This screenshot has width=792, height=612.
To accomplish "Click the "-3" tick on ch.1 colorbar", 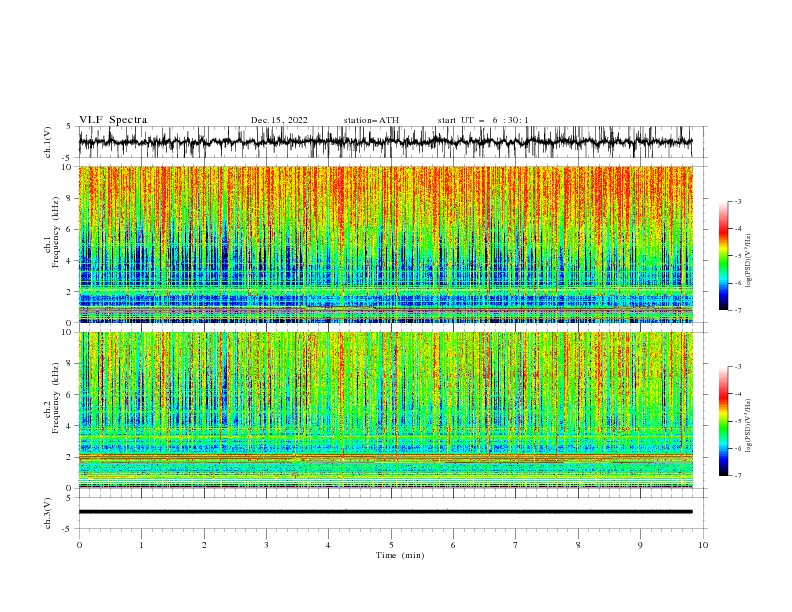I will tap(738, 201).
